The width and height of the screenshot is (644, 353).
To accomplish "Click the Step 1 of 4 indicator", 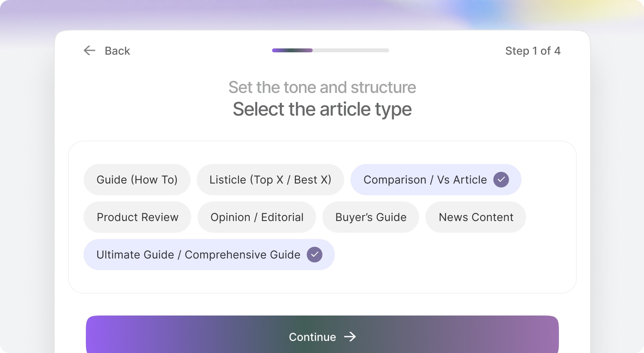I will click(532, 51).
